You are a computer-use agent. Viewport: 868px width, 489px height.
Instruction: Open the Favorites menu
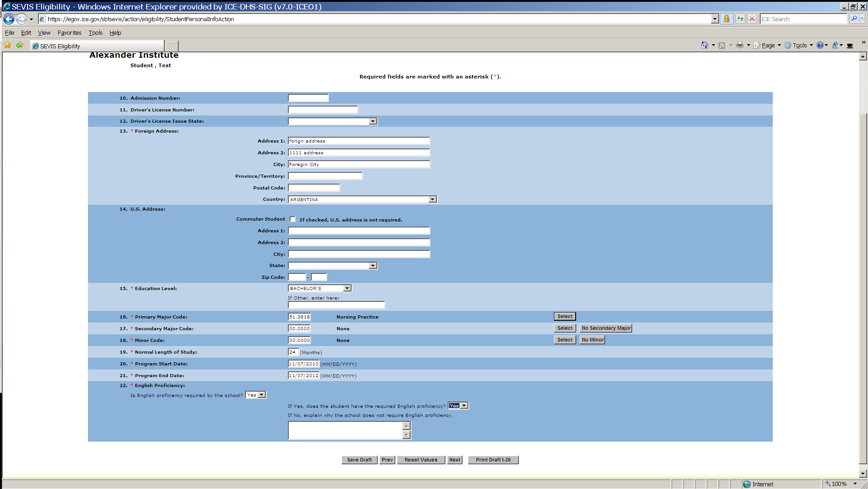(x=69, y=33)
